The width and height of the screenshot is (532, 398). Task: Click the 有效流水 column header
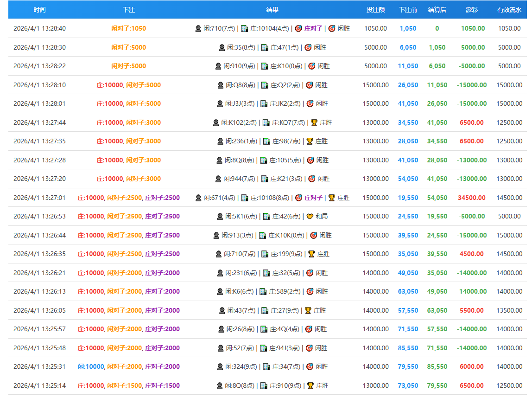(509, 10)
